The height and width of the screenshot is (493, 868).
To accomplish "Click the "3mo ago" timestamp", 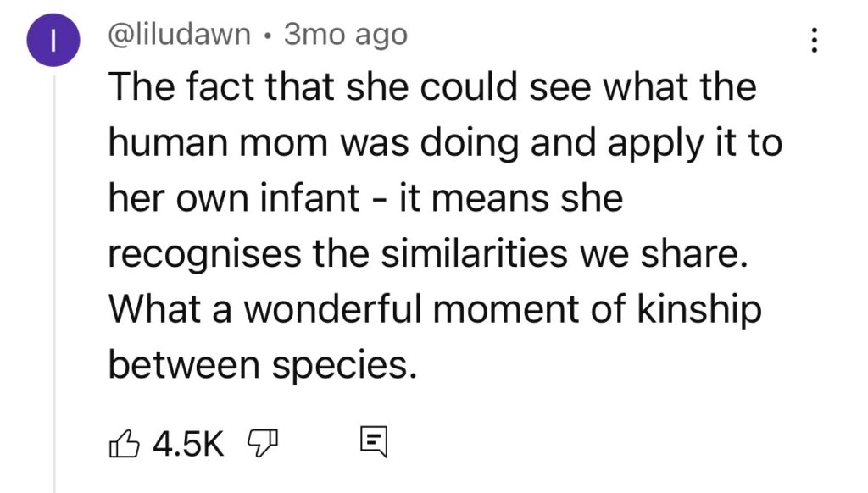I will click(345, 34).
